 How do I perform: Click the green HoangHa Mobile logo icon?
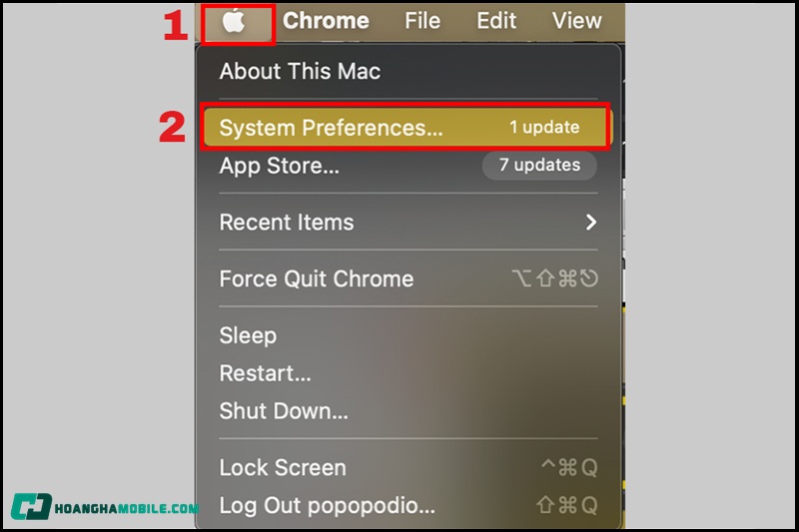(x=31, y=507)
